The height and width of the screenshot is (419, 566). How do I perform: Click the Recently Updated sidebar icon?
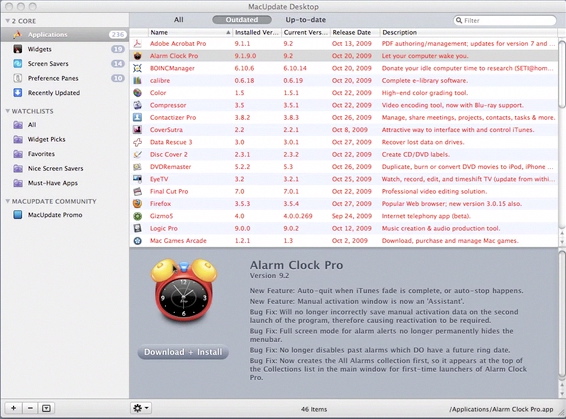click(x=18, y=93)
